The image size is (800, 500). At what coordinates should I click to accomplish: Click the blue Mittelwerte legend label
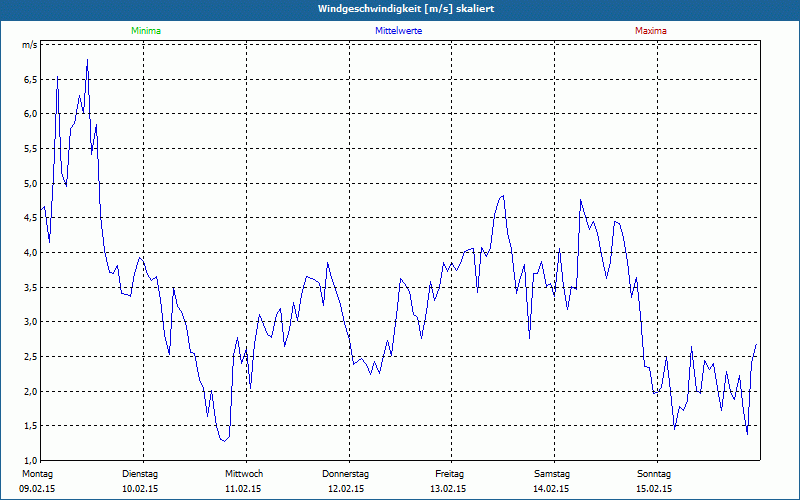coord(398,31)
